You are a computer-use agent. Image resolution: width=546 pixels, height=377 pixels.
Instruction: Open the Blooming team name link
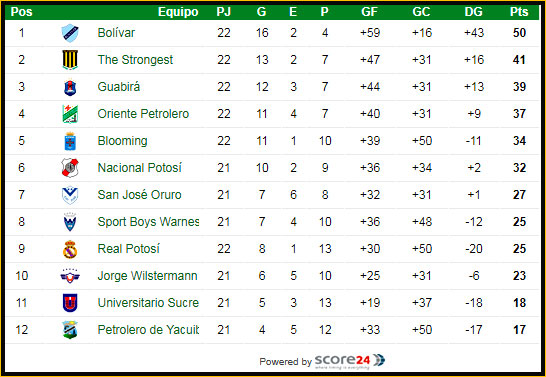point(122,141)
